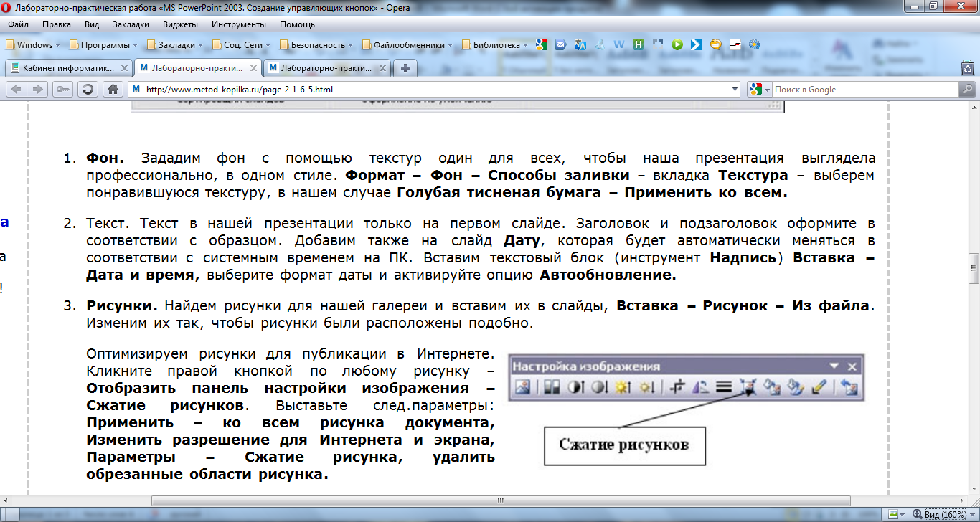Viewport: 980px width, 522px height.
Task: Close the Кабинет информатик tab
Action: click(x=124, y=69)
